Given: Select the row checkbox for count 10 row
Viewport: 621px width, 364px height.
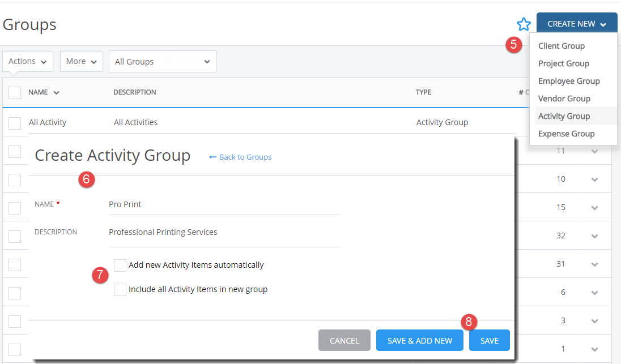Looking at the screenshot, I should tap(15, 179).
